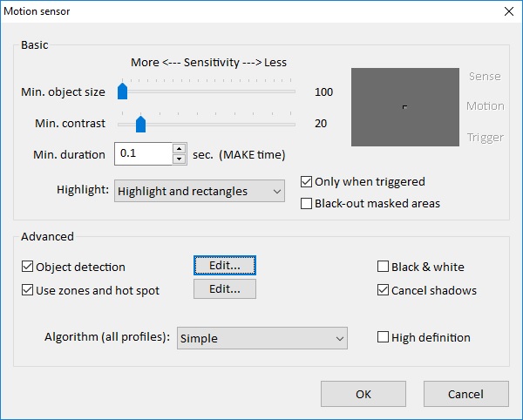Image resolution: width=523 pixels, height=420 pixels.
Task: Increase Min. duration with up arrow
Action: point(180,149)
